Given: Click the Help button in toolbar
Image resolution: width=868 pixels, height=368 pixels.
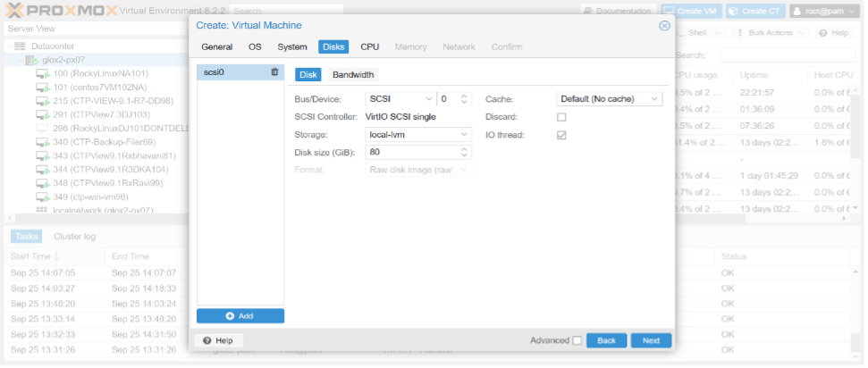Looking at the screenshot, I should pos(834,33).
